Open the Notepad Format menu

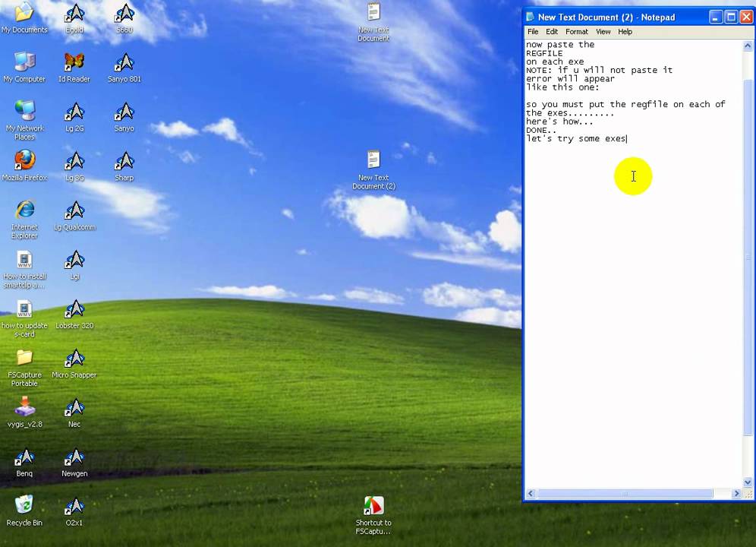click(x=577, y=31)
